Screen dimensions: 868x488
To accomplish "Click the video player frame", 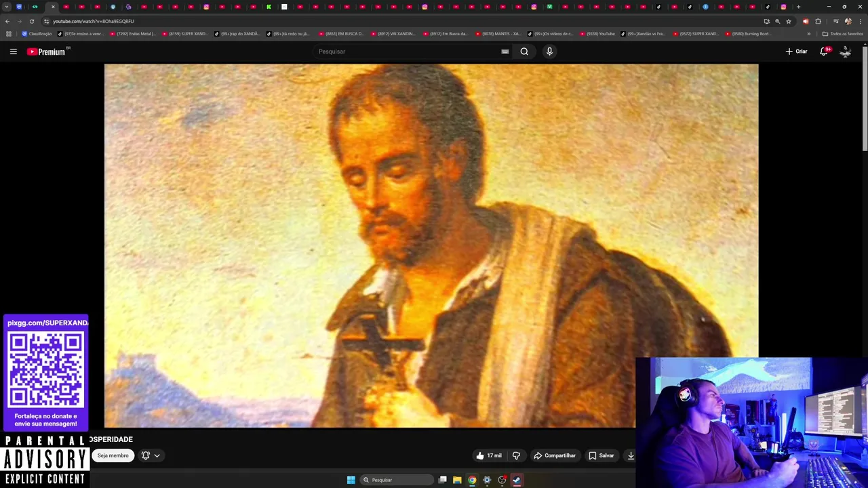I will coord(431,245).
